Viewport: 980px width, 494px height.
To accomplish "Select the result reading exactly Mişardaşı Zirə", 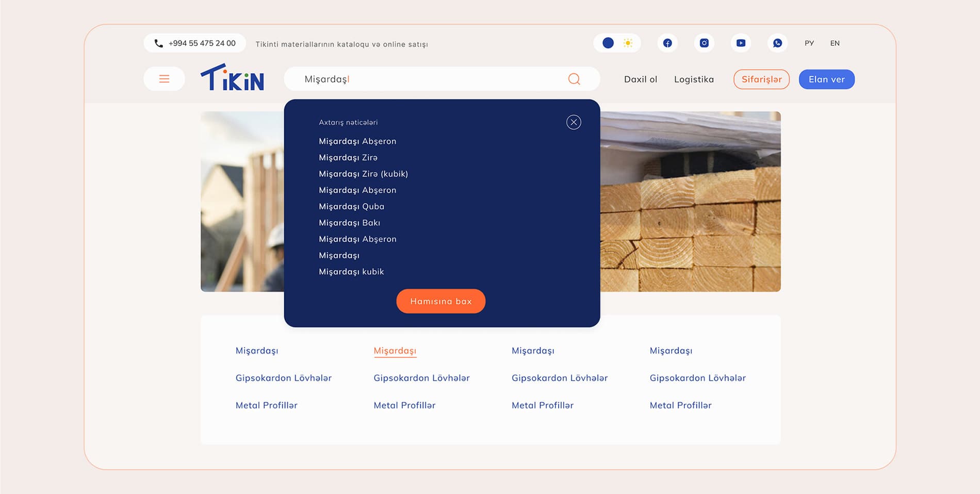I will pyautogui.click(x=348, y=158).
